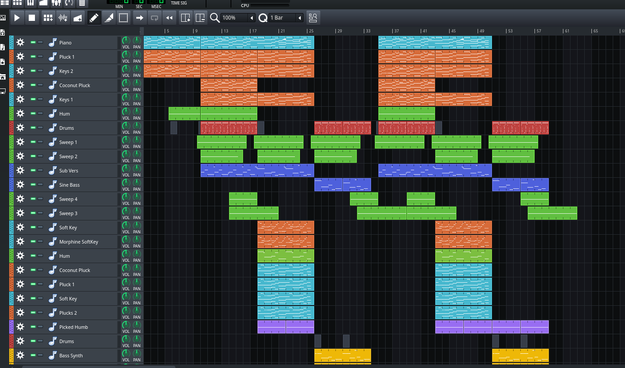Open the gear menu for Keys 1 track
The image size is (625, 368).
pyautogui.click(x=20, y=100)
